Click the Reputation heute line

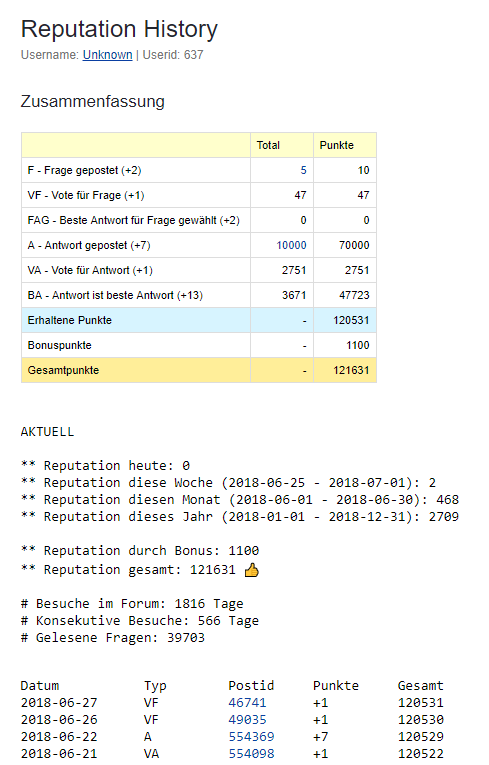point(105,465)
